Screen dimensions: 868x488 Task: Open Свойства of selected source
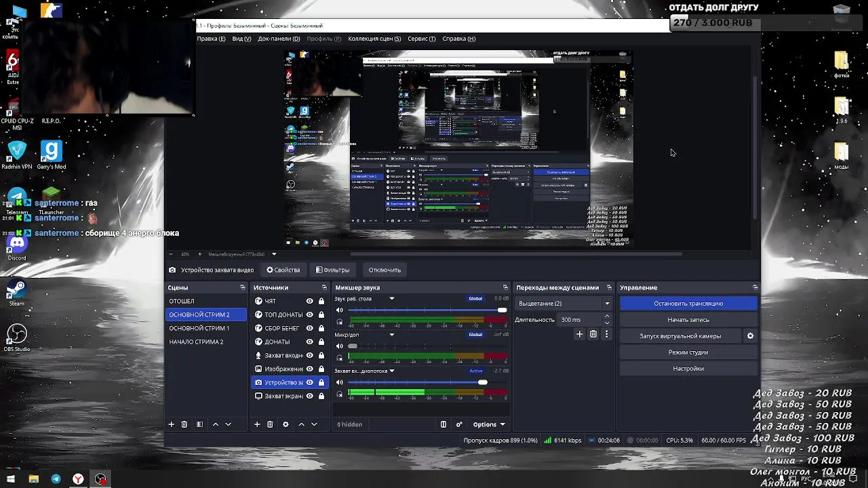tap(283, 270)
